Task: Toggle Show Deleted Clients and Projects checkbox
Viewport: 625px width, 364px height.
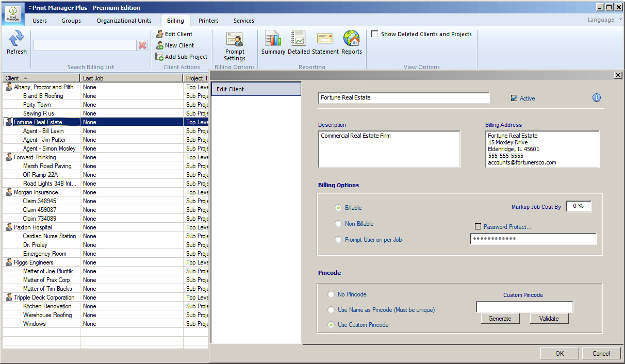Action: point(375,34)
